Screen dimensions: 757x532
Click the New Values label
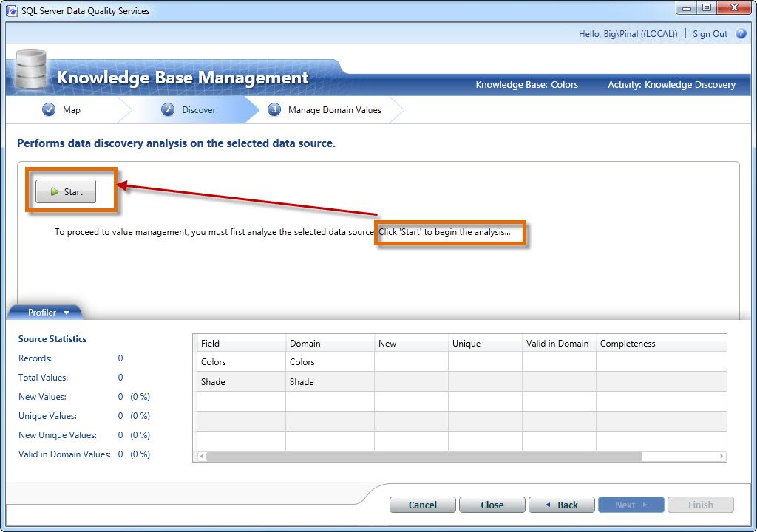pyautogui.click(x=42, y=397)
